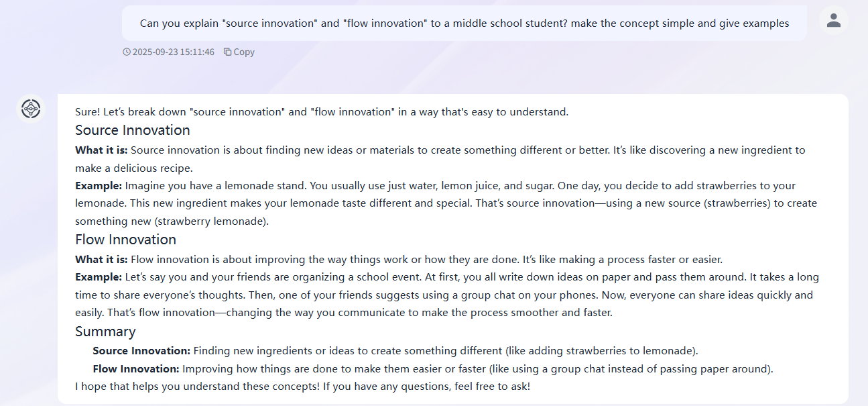Click the AI assistant avatar icon
This screenshot has width=868, height=406.
[x=31, y=109]
